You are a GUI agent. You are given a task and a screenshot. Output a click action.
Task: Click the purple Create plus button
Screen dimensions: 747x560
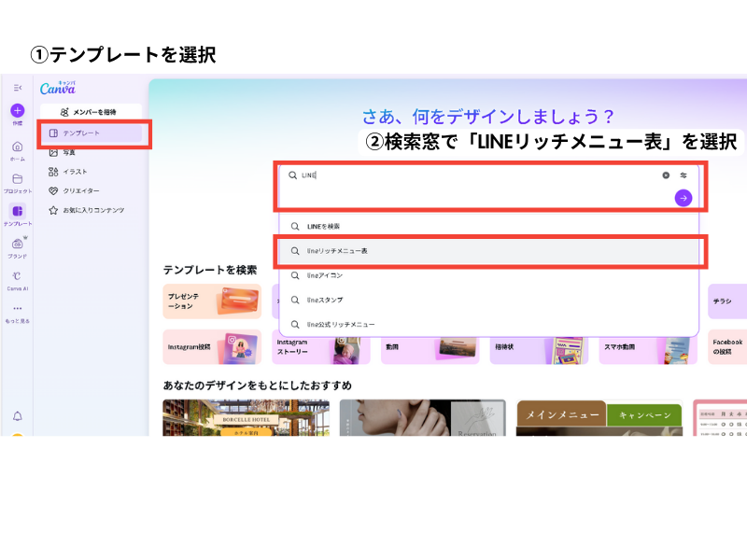18,110
